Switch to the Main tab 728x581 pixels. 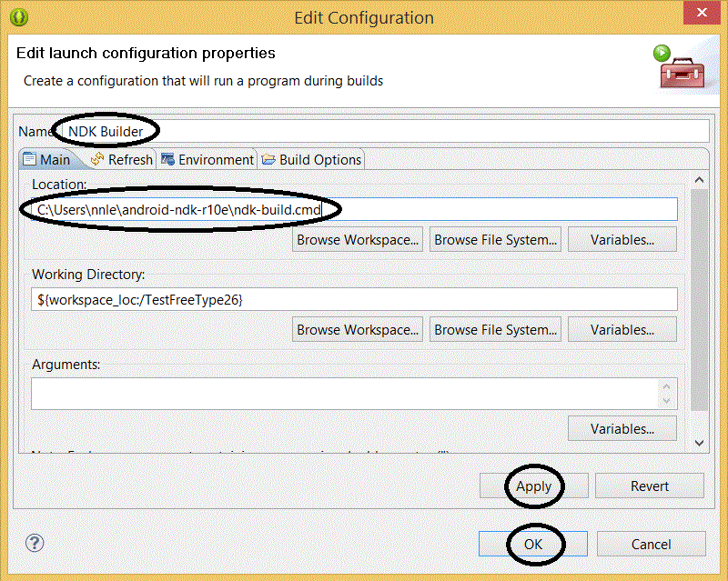coord(46,160)
